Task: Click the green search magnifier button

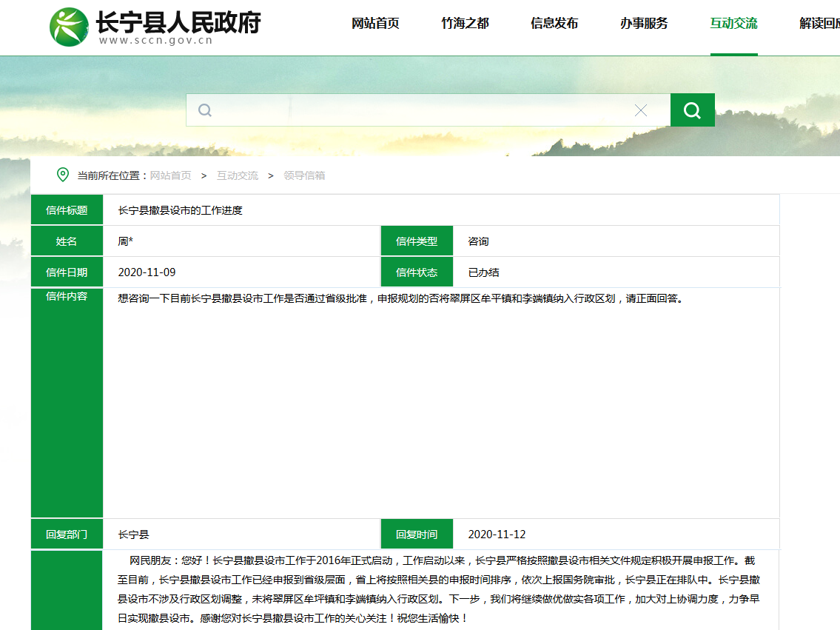Action: pos(692,110)
